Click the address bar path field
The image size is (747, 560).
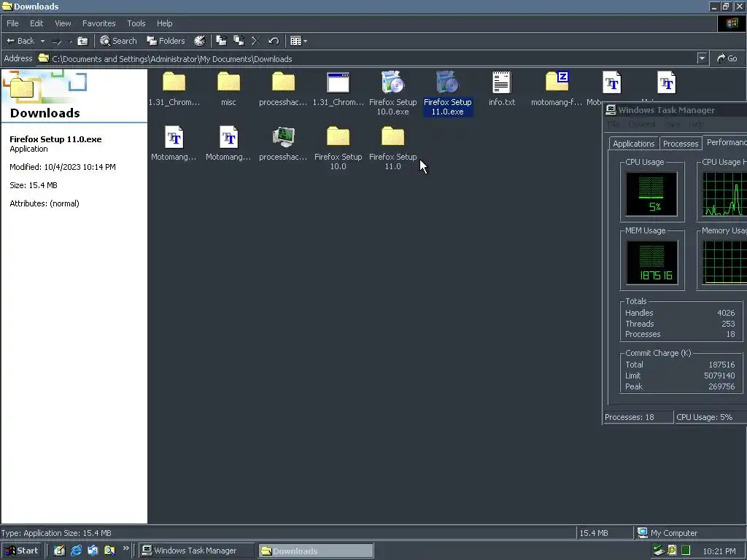pyautogui.click(x=367, y=58)
